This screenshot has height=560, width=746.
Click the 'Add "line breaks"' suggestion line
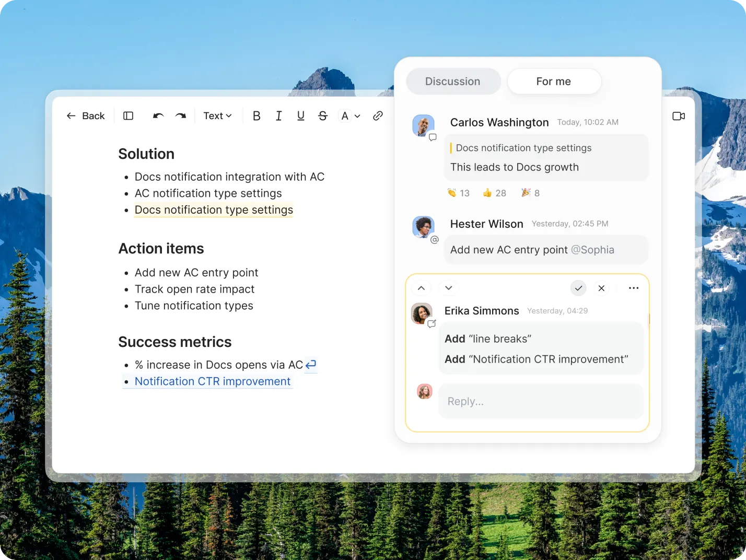(x=488, y=339)
